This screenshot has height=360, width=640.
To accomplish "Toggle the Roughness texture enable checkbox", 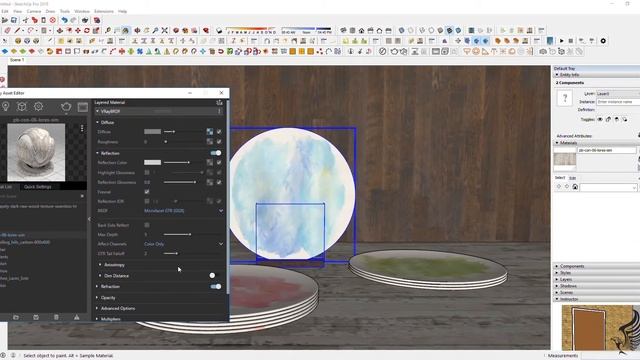I will coord(219,142).
